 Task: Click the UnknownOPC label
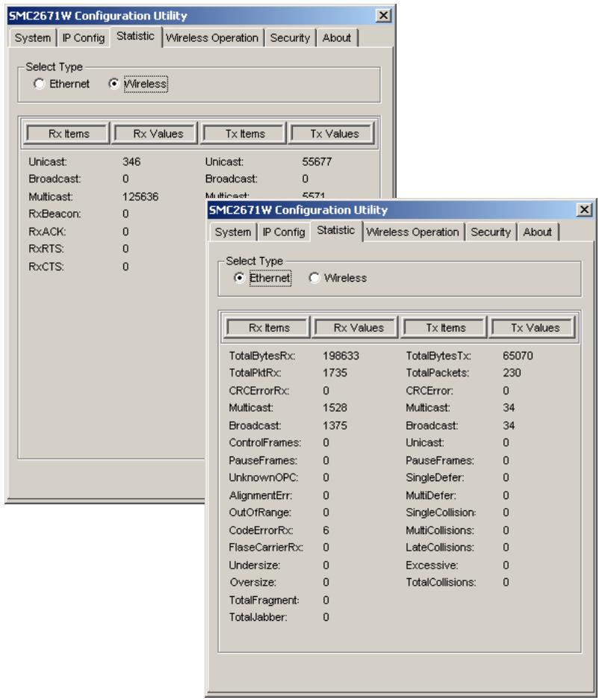(x=264, y=477)
